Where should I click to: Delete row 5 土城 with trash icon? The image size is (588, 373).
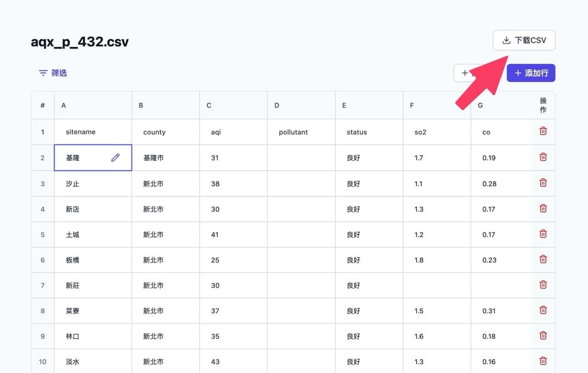coord(543,234)
